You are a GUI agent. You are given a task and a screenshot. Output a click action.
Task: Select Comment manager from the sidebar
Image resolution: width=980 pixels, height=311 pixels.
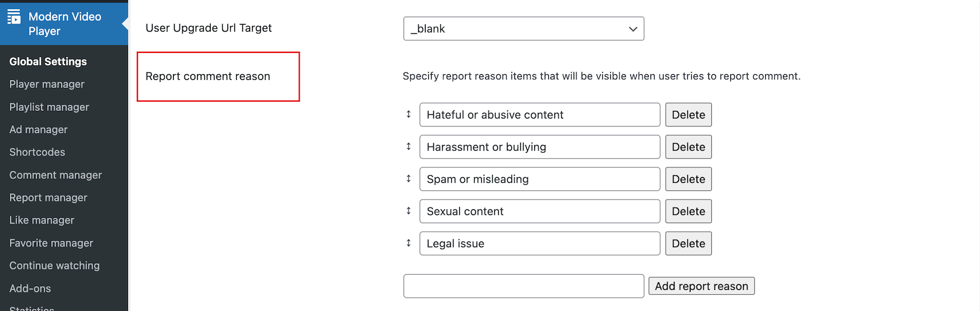56,175
